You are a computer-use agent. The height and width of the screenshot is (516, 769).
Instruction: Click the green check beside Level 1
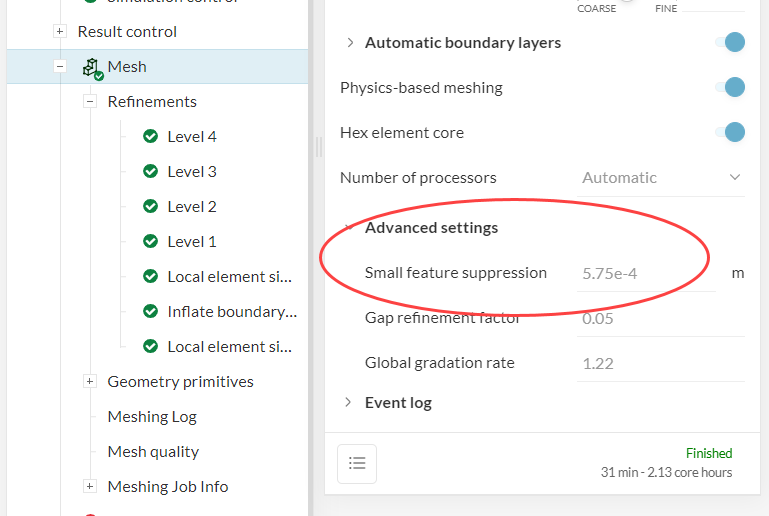click(151, 242)
